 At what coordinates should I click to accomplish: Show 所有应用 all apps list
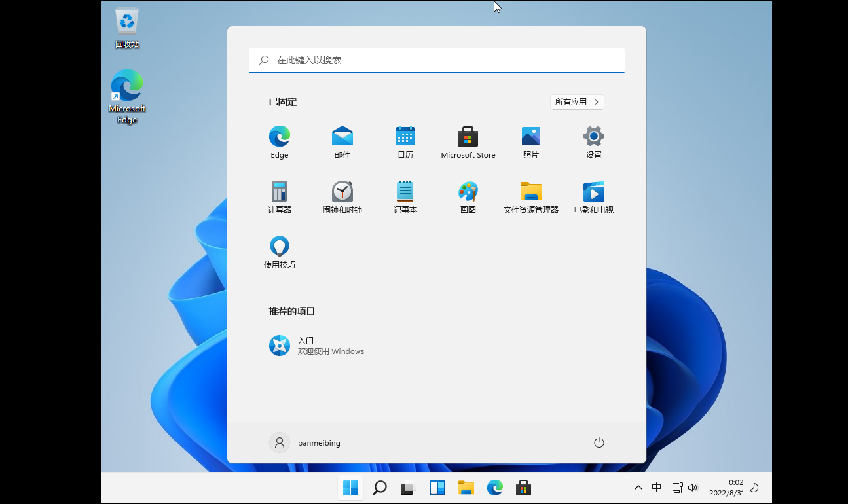(x=577, y=102)
